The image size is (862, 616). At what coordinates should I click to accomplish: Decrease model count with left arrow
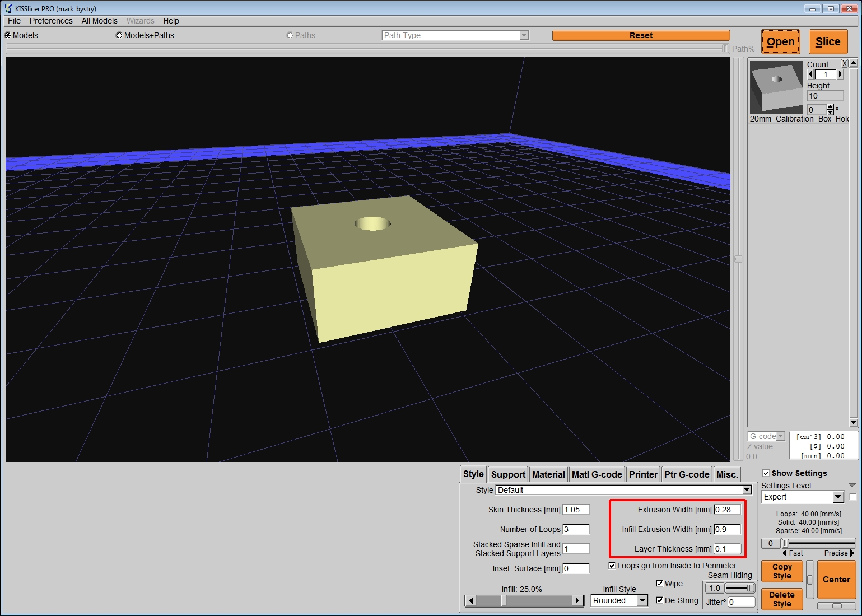810,74
